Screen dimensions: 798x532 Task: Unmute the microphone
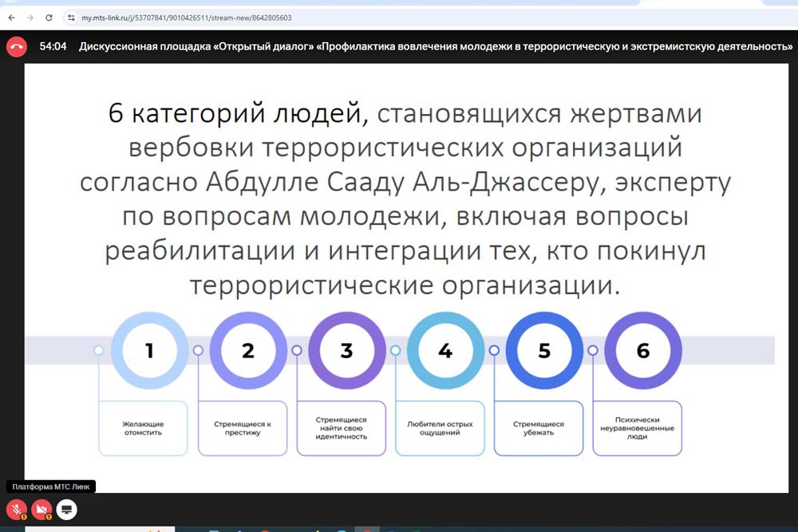coord(16,509)
